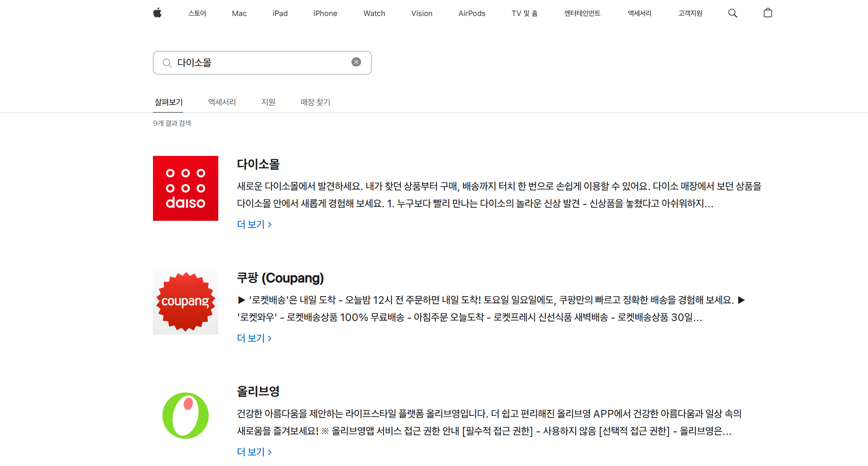Switch to the 지원 results tab
This screenshot has width=868, height=466.
coord(268,102)
